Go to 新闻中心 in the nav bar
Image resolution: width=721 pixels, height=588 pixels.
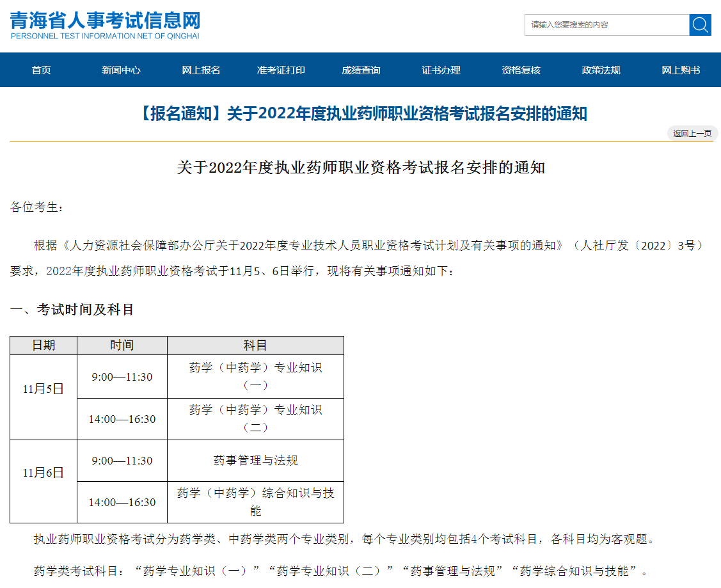(121, 70)
